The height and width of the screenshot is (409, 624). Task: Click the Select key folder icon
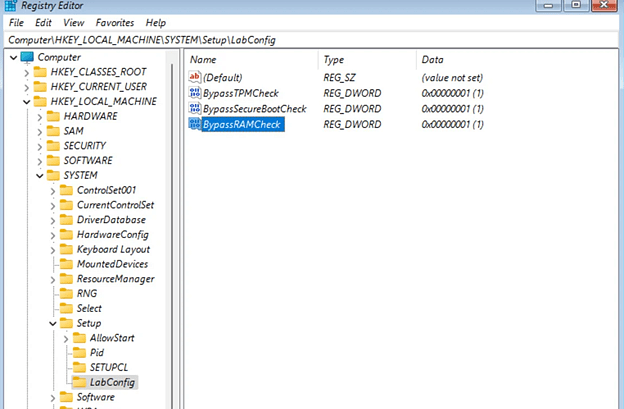(x=66, y=308)
